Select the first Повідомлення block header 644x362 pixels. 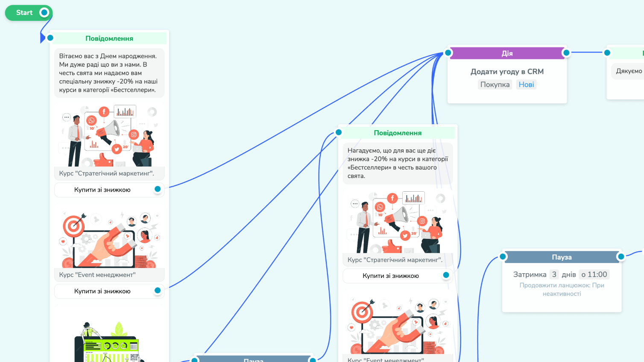[109, 38]
